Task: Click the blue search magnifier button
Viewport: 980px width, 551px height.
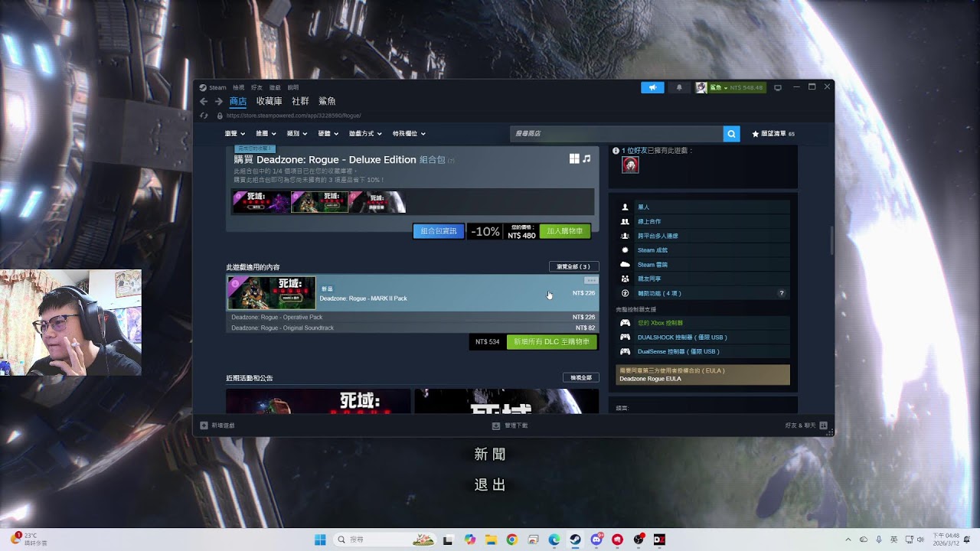Action: (x=732, y=134)
